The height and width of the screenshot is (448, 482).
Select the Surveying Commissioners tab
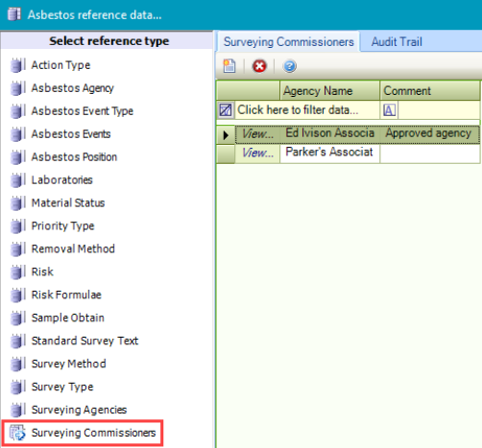tap(288, 42)
